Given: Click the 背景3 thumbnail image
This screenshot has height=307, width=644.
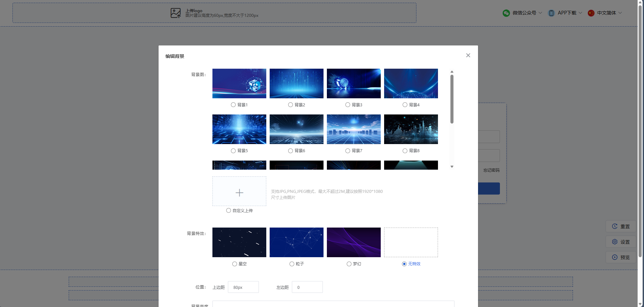Looking at the screenshot, I should click(354, 83).
